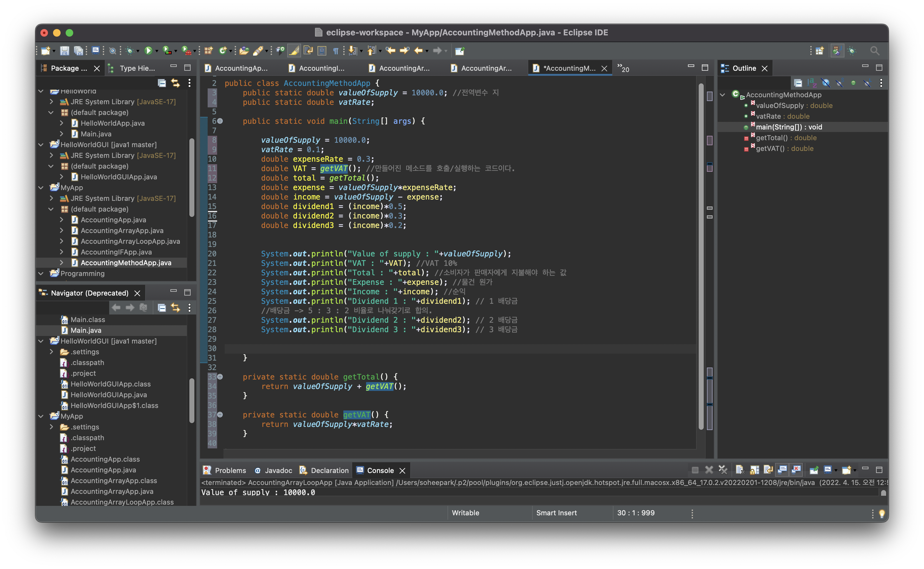Open the hidden editors list showing 20
The width and height of the screenshot is (924, 569).
(x=623, y=68)
